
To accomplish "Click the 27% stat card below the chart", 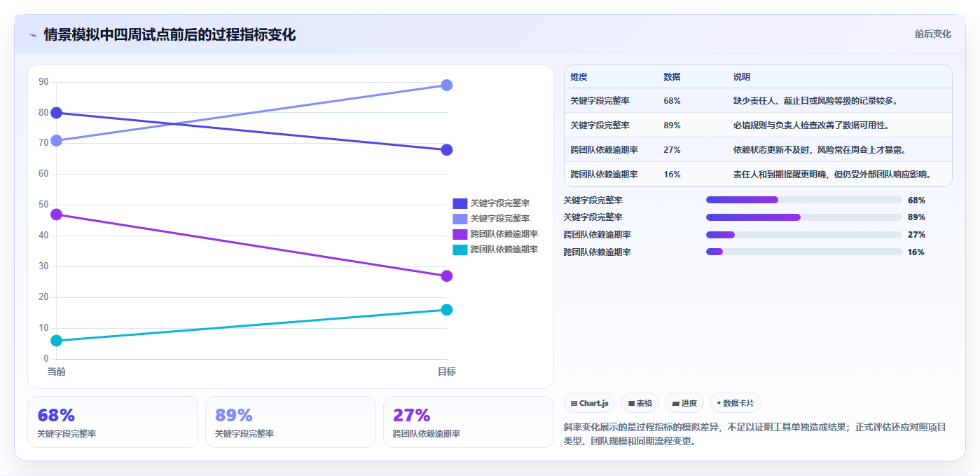I will (469, 422).
